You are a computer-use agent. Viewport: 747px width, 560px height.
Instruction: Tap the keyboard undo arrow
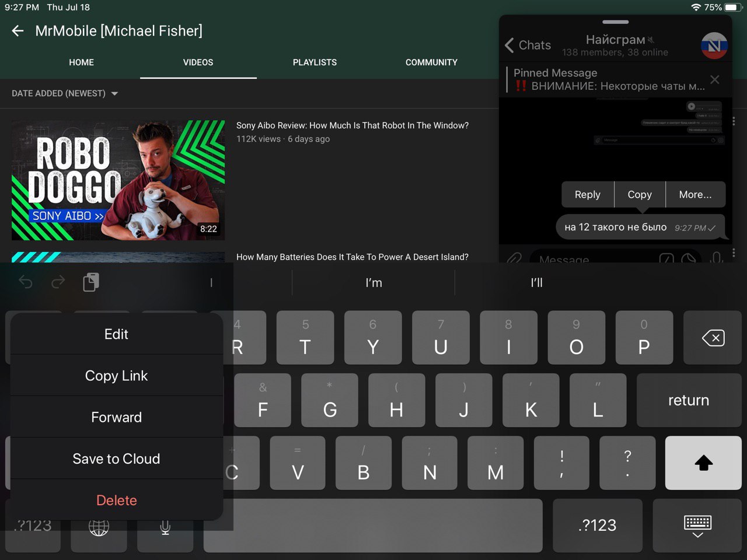point(26,282)
